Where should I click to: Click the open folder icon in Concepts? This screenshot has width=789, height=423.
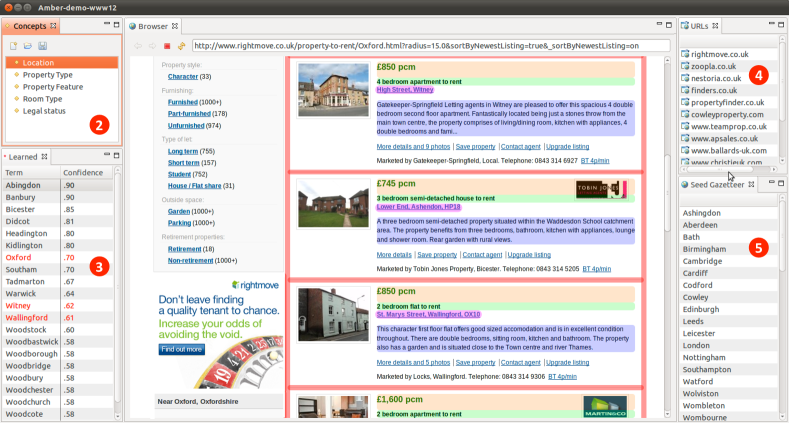pyautogui.click(x=28, y=46)
